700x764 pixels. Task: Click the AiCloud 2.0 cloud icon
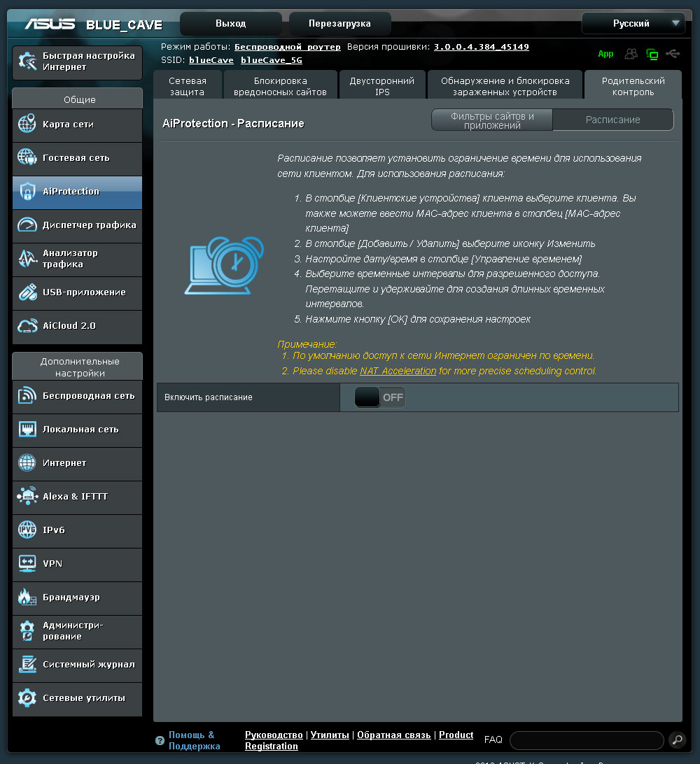(27, 325)
